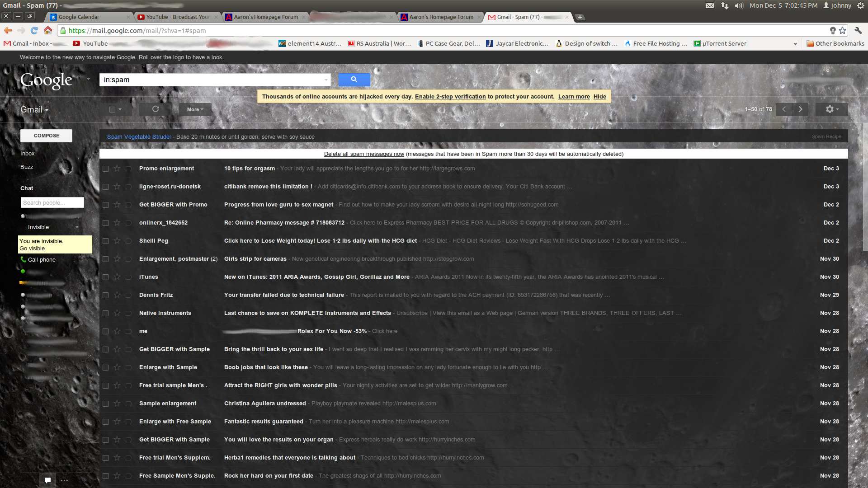Click the Learn more link
The image size is (868, 488).
point(574,97)
